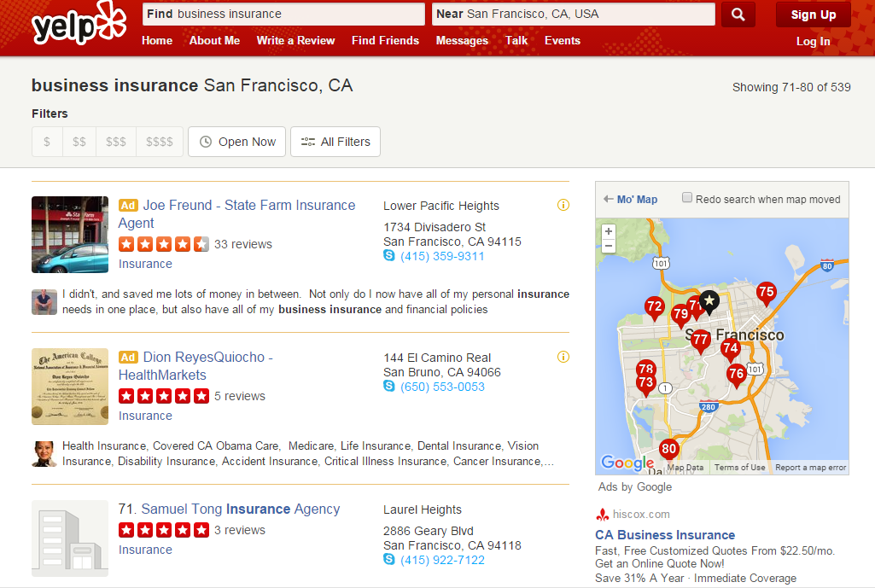Expand All Filters options
The height and width of the screenshot is (588, 875).
coord(335,142)
